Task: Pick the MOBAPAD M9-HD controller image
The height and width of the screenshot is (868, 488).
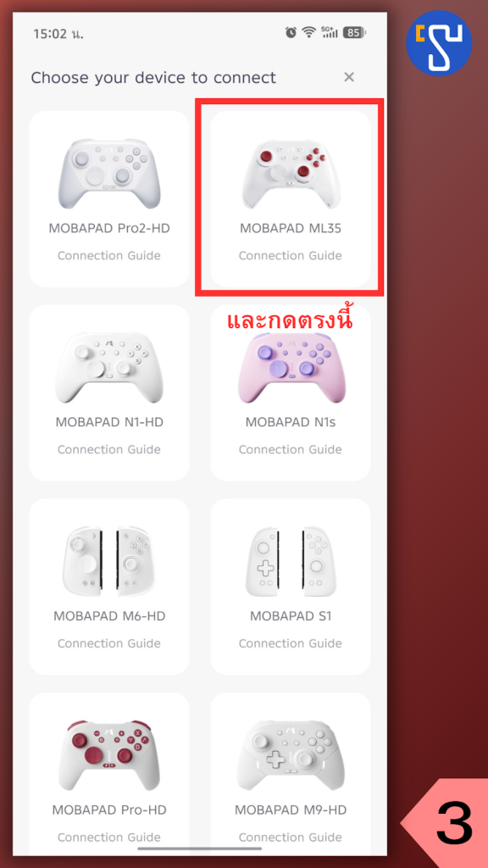Action: pyautogui.click(x=291, y=755)
